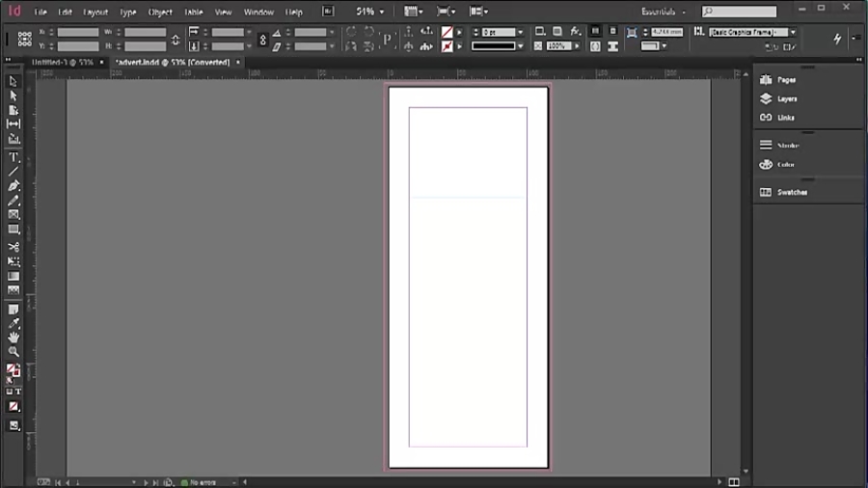The image size is (868, 488).
Task: Toggle screen mode button at toolbox bottom
Action: [x=14, y=425]
